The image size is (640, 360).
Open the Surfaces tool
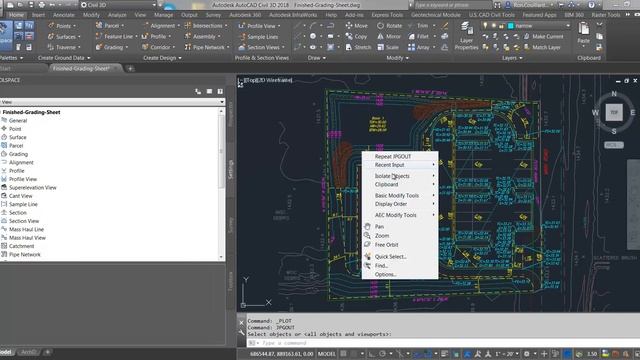(x=64, y=36)
